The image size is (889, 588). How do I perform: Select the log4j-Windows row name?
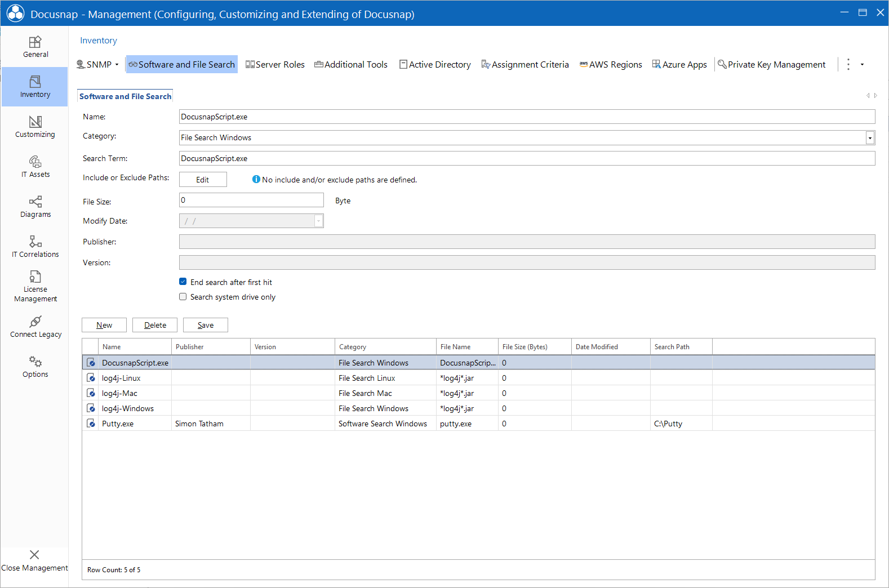tap(128, 408)
